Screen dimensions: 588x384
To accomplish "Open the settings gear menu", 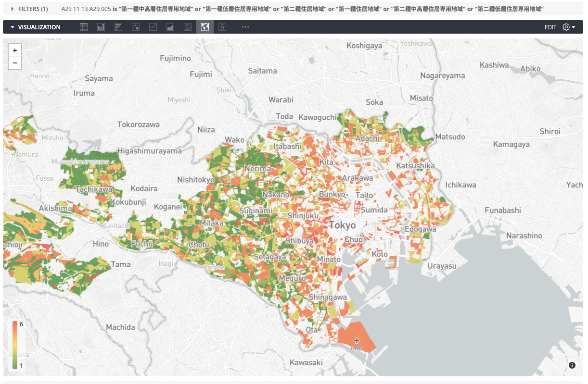I will tap(565, 27).
